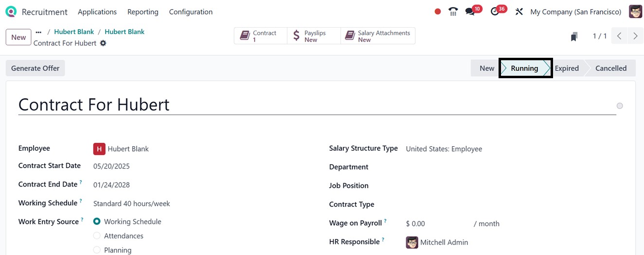Open the gear actions menu icon
This screenshot has height=255, width=644.
103,43
